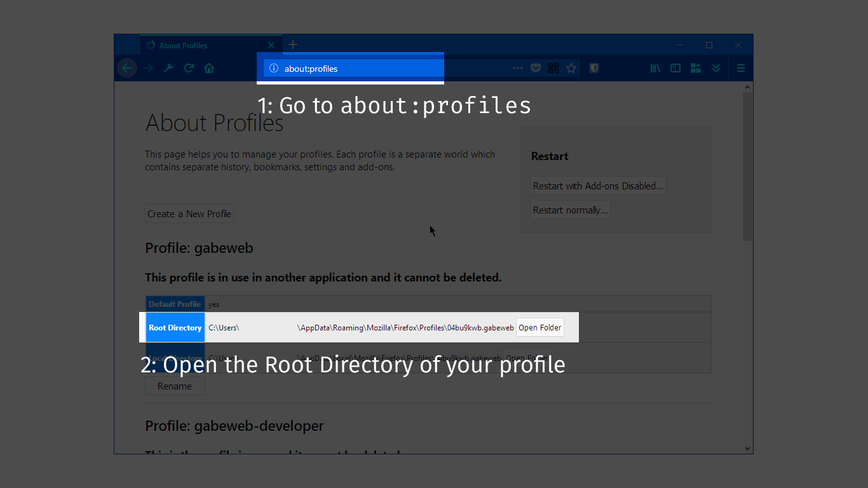Reload the current page
The image size is (868, 488).
click(189, 68)
